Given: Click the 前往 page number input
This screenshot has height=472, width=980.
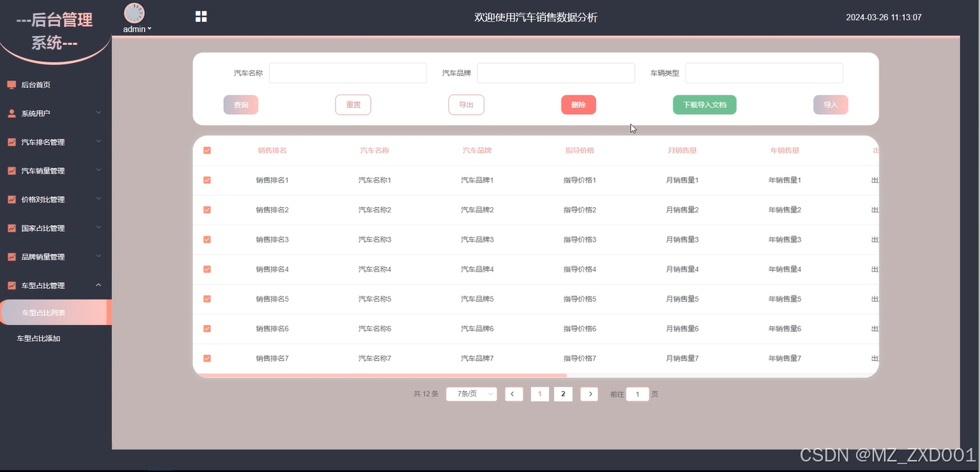Looking at the screenshot, I should tap(637, 394).
